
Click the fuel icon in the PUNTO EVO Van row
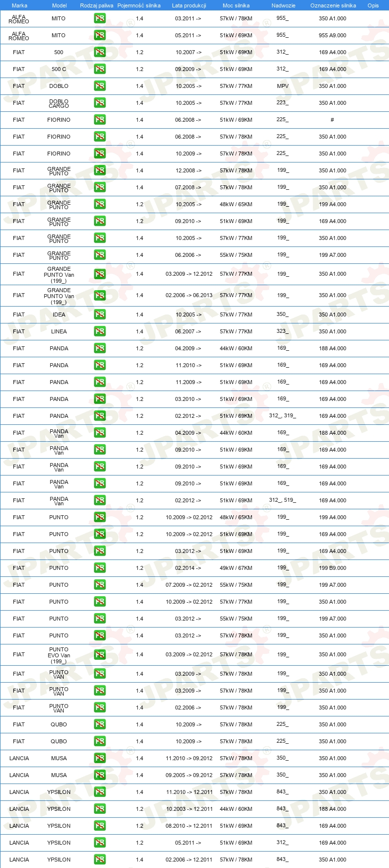coord(99,654)
